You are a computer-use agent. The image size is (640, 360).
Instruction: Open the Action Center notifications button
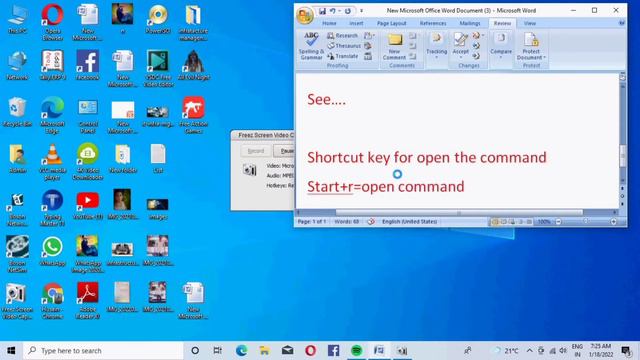point(626,350)
